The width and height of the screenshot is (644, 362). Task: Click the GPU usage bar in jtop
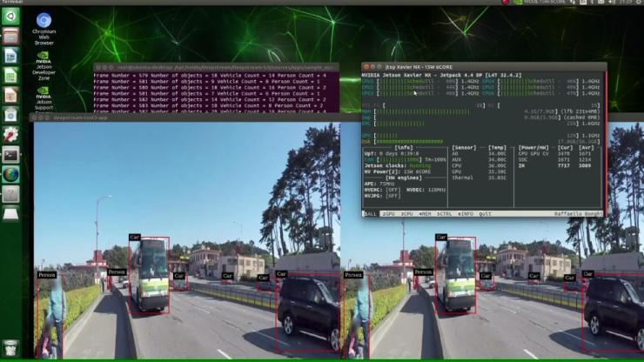coord(480,136)
